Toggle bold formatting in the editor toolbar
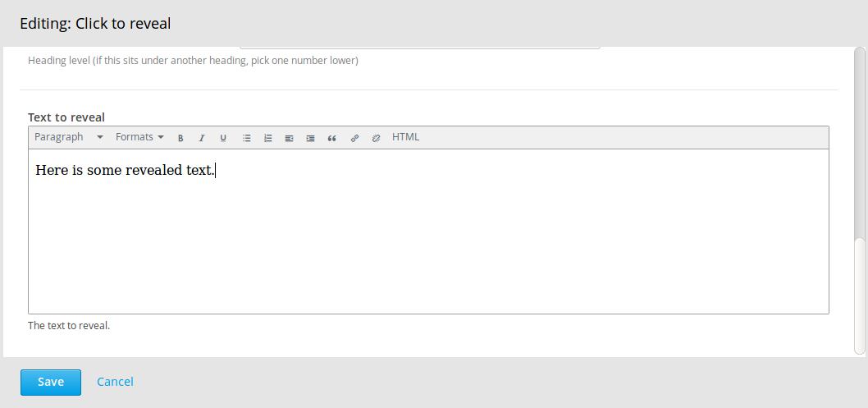Screen dimensions: 868x408 point(180,138)
